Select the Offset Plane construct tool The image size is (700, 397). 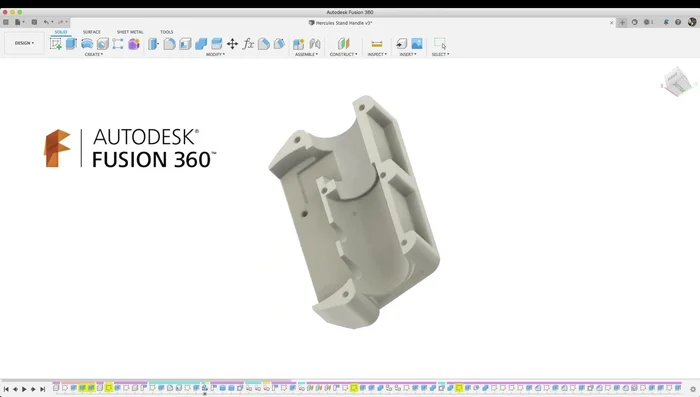coord(343,44)
